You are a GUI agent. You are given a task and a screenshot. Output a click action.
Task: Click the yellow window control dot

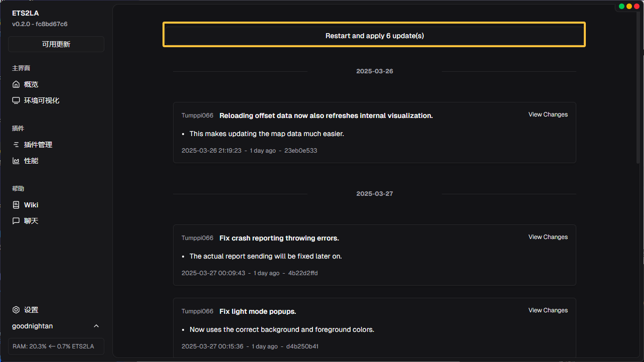coord(629,7)
